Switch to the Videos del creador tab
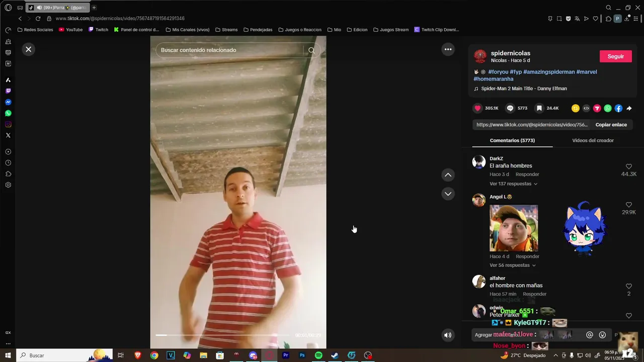644x362 pixels. point(593,140)
